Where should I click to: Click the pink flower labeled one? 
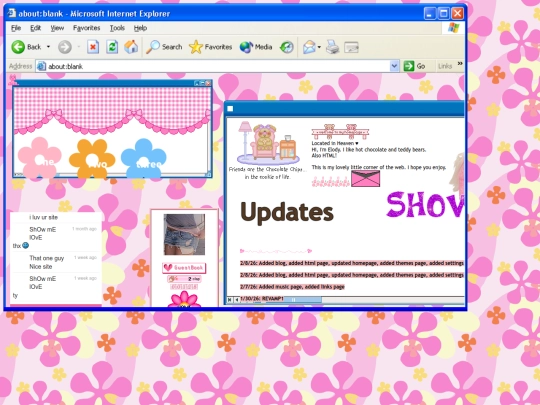[x=39, y=158]
